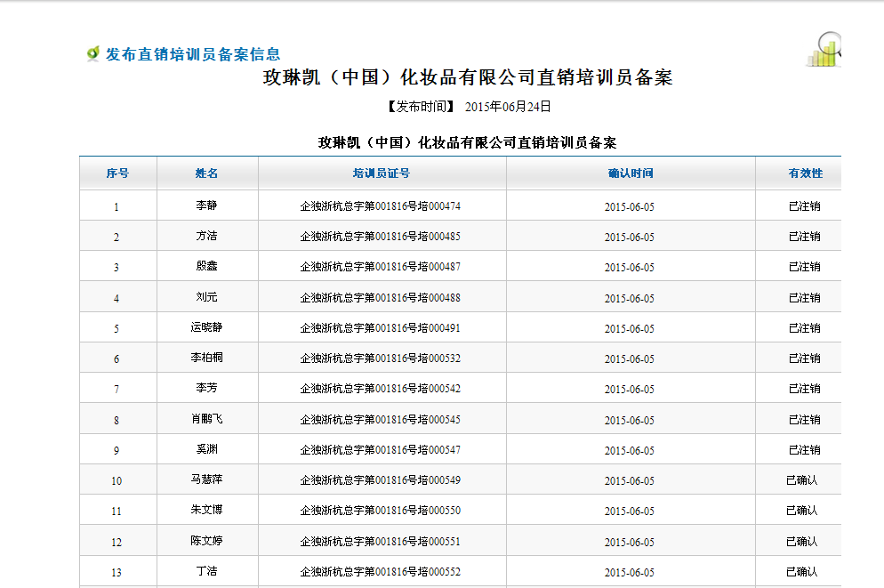This screenshot has width=884, height=588.
Task: Click the 已确认 status in row 10
Action: [801, 480]
